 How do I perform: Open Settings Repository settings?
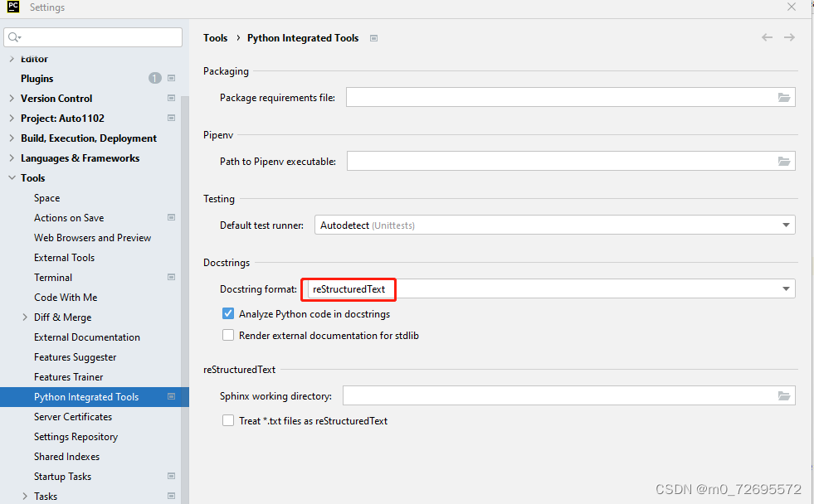[76, 437]
